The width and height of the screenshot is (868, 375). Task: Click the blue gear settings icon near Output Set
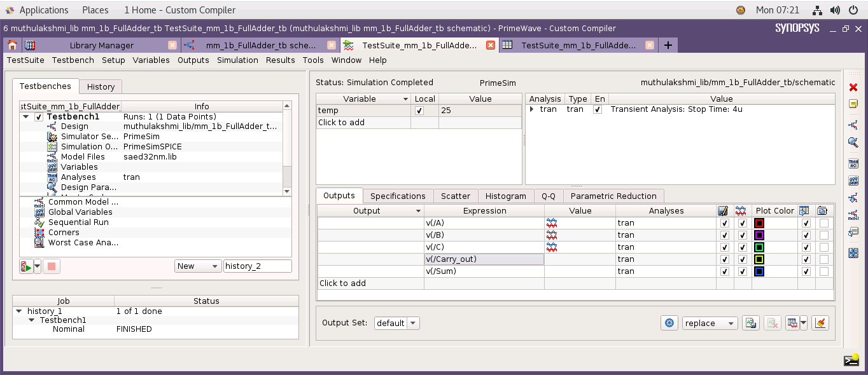[669, 323]
